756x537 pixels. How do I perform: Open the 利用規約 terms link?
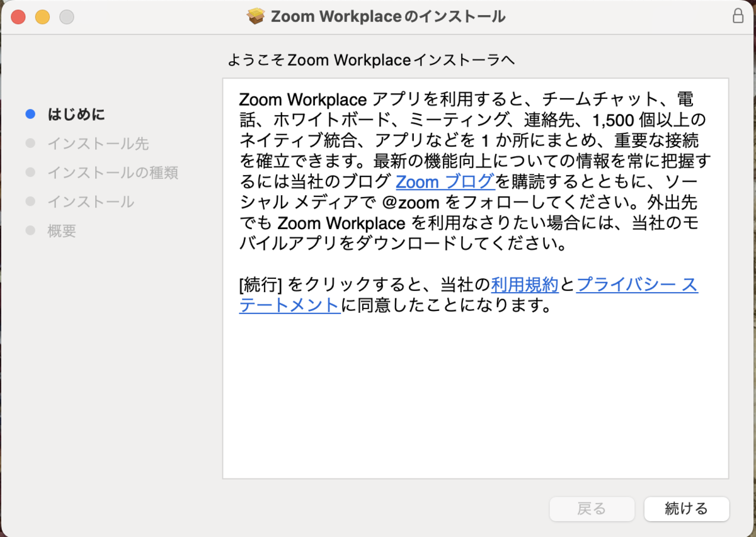point(525,285)
